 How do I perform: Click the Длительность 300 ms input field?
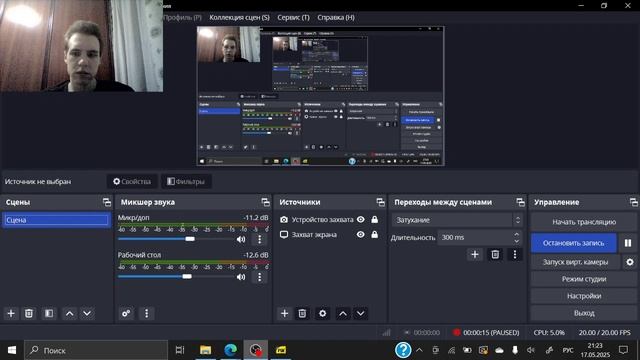click(475, 238)
